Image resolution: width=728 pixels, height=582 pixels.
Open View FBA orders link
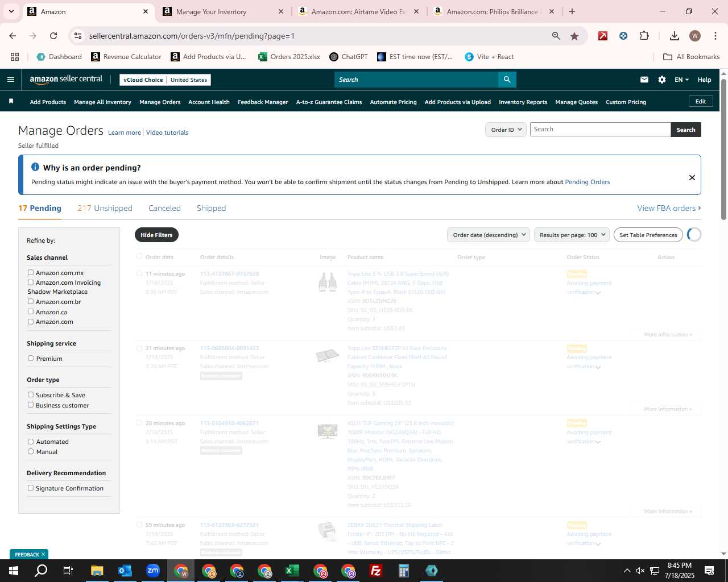coord(669,208)
